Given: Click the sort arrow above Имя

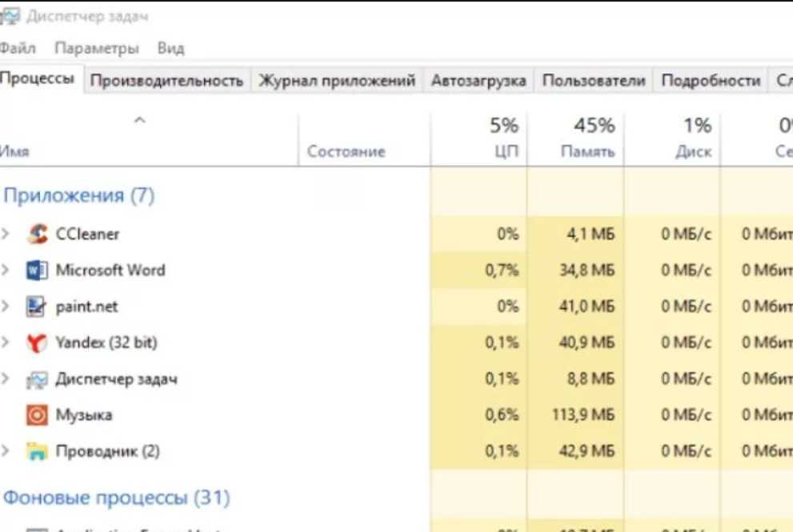Looking at the screenshot, I should coord(140,120).
